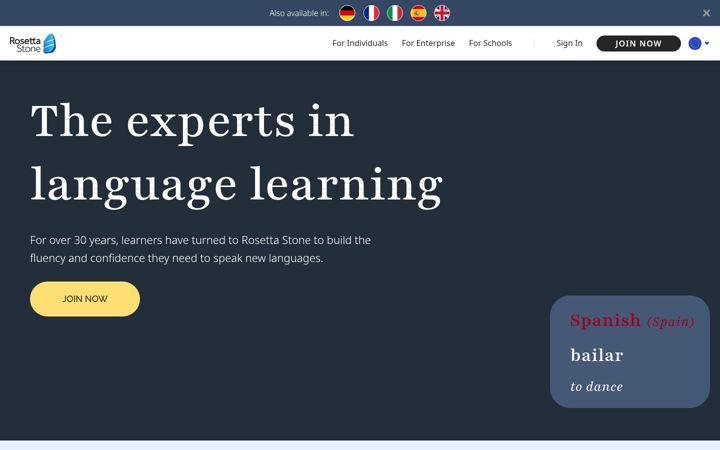Image resolution: width=720 pixels, height=450 pixels.
Task: Open the For Enterprise menu
Action: tap(428, 43)
